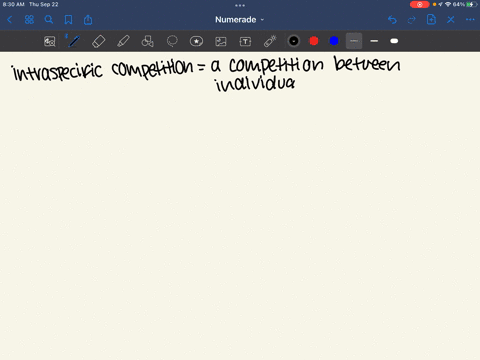Tap the handwritten word 'between'
This screenshot has width=480, height=360.
pos(367,63)
